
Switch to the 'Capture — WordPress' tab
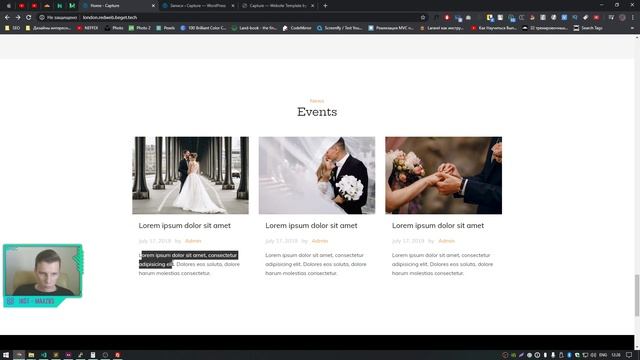pos(198,6)
